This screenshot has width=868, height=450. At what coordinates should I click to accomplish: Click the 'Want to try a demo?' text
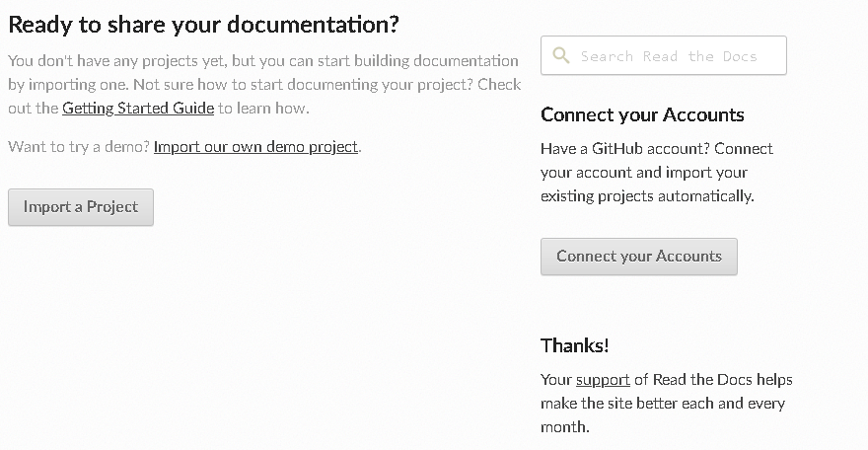pos(79,147)
